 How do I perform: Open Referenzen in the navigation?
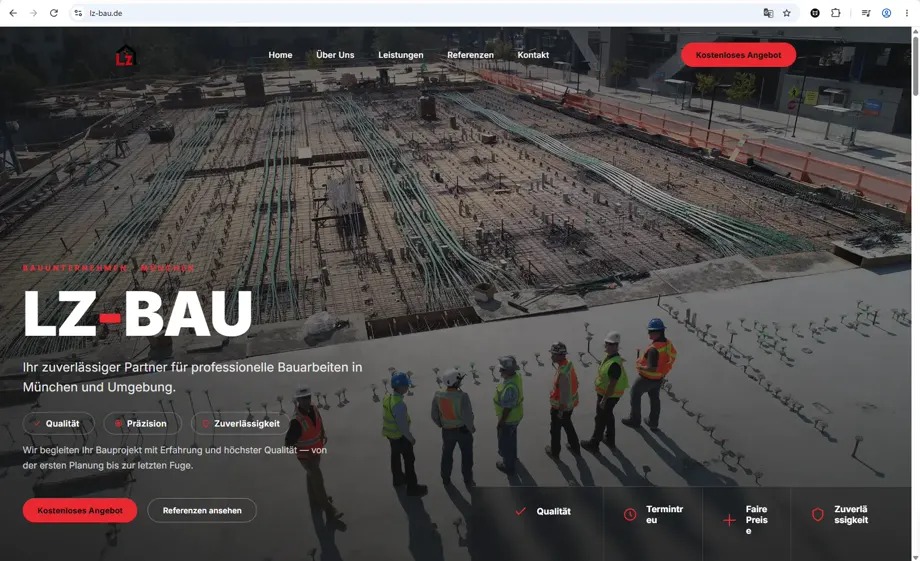[x=470, y=55]
